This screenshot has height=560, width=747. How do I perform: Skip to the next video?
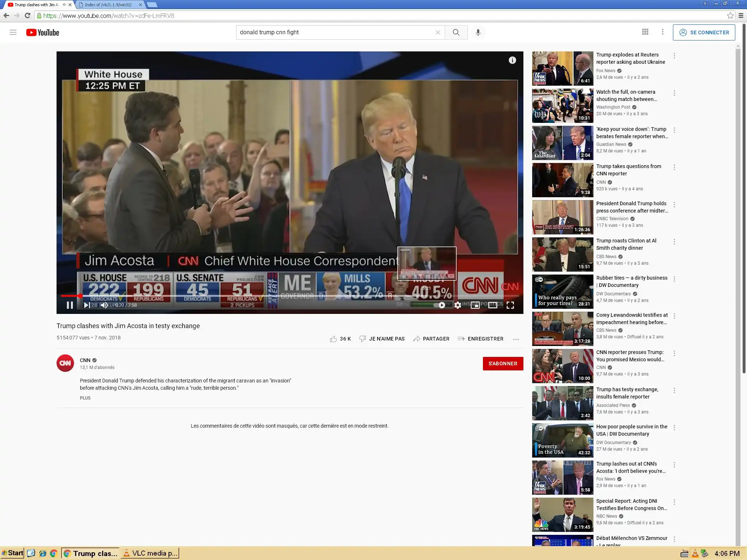tap(87, 305)
